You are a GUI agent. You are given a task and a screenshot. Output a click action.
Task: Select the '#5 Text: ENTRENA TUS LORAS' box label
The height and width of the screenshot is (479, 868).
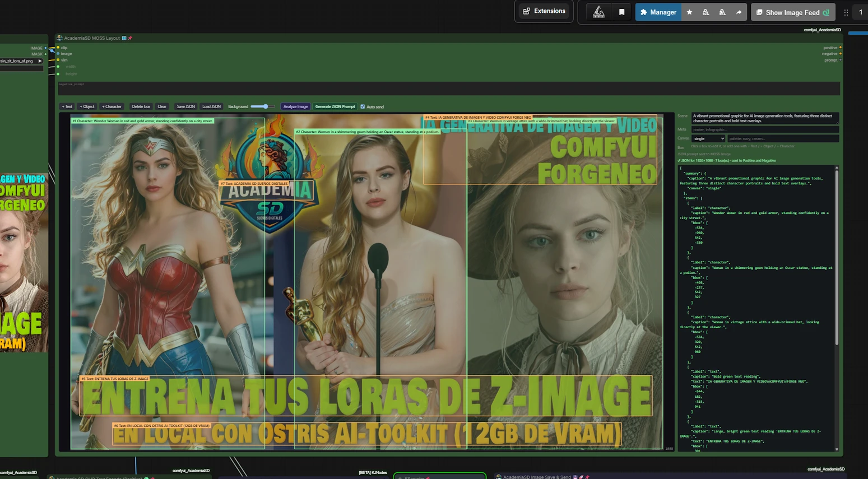(115, 379)
